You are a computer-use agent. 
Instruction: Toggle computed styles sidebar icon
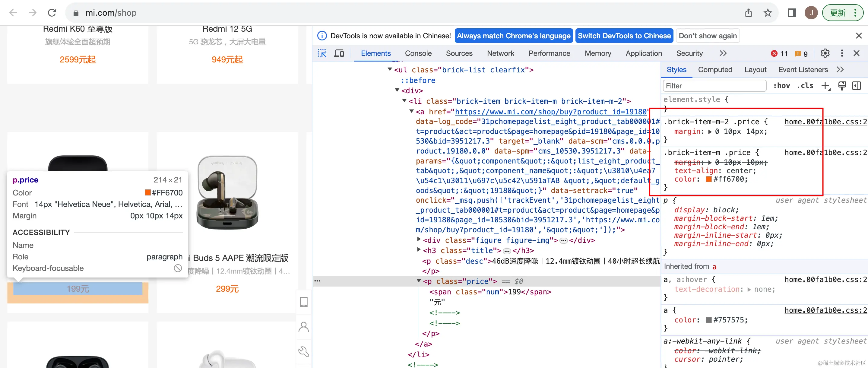point(856,86)
